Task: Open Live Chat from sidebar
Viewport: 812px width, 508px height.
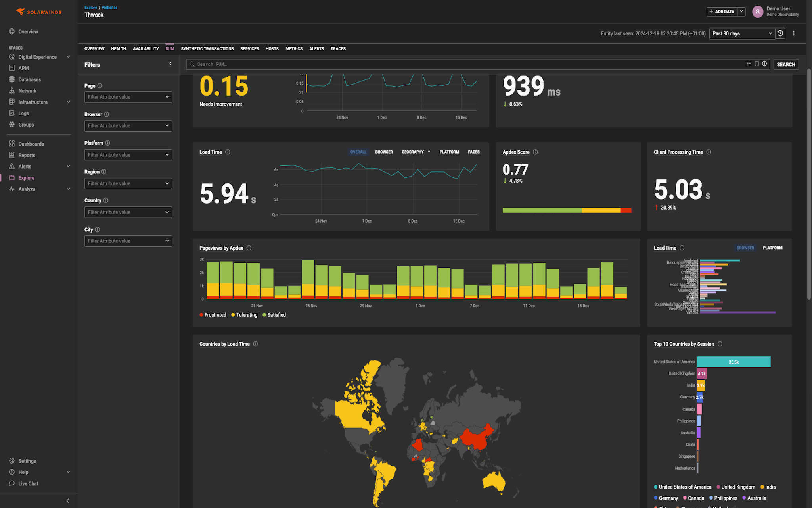Action: (28, 483)
